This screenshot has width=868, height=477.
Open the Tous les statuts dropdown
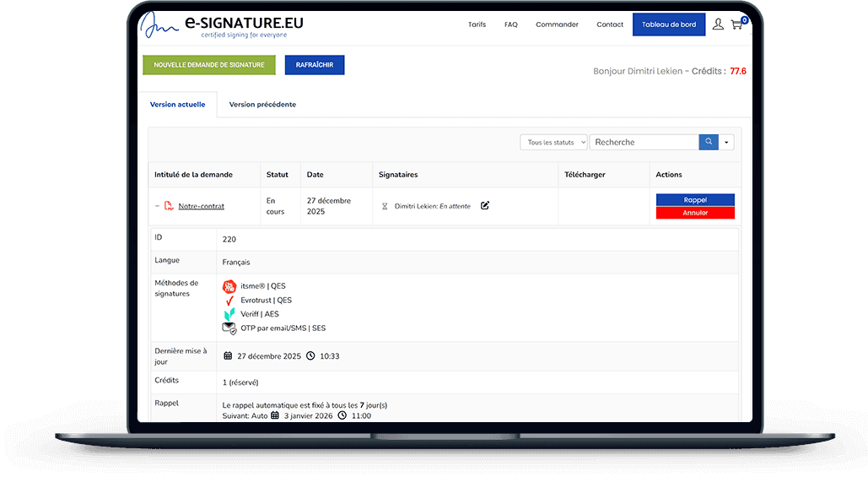[x=553, y=143]
